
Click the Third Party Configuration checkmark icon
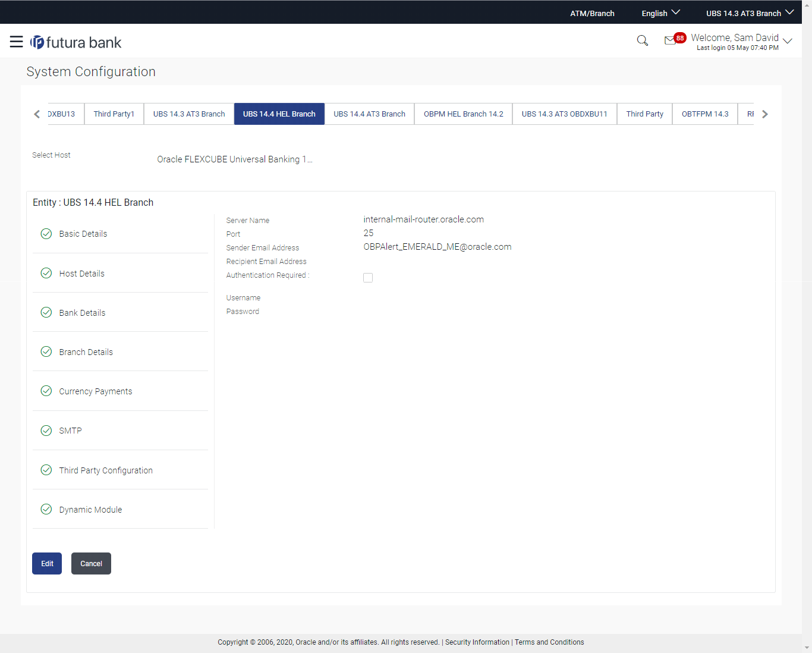46,470
